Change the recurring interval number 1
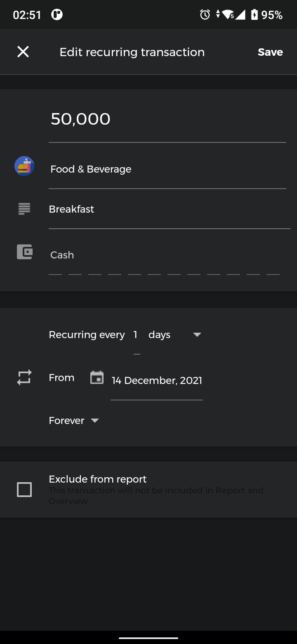Viewport: 297px width, 644px height. pos(136,335)
